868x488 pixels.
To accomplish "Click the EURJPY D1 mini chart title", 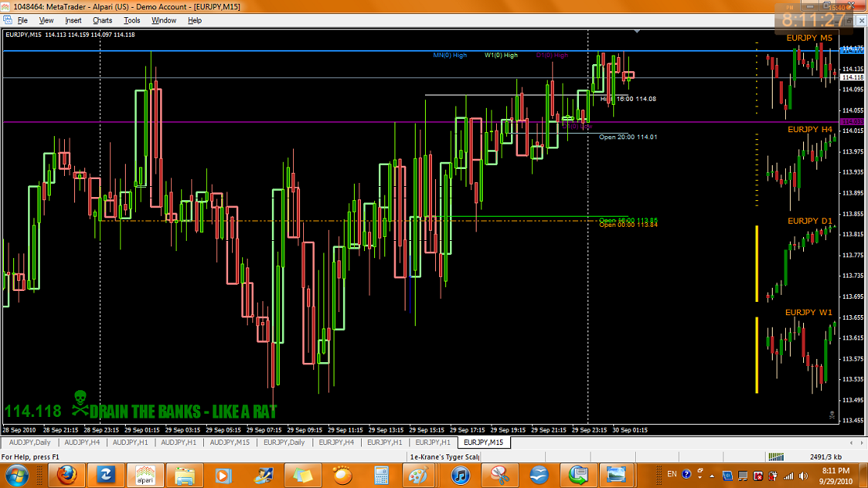I will coord(809,221).
